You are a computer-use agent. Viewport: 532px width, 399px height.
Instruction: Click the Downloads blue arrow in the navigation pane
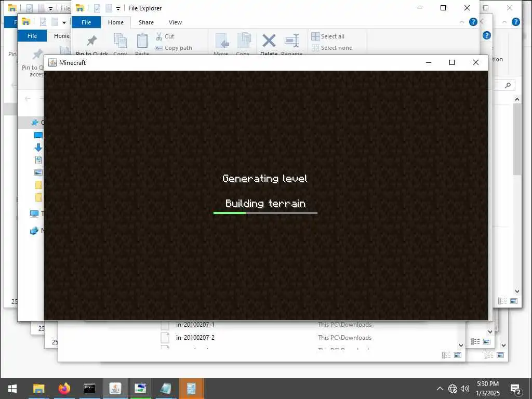click(38, 148)
